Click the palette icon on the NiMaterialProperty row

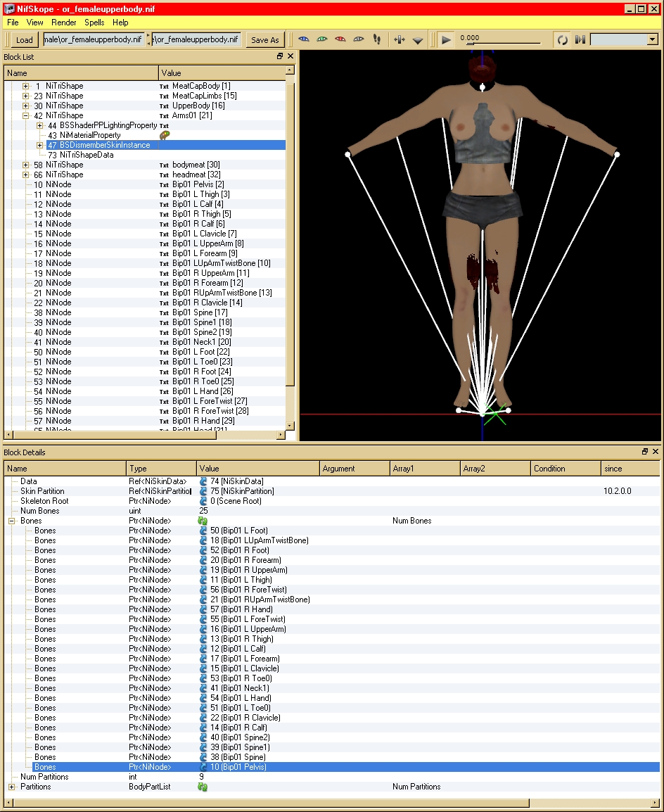165,135
